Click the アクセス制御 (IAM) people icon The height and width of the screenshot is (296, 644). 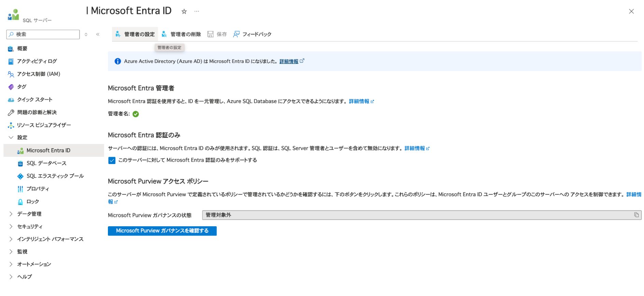(11, 74)
